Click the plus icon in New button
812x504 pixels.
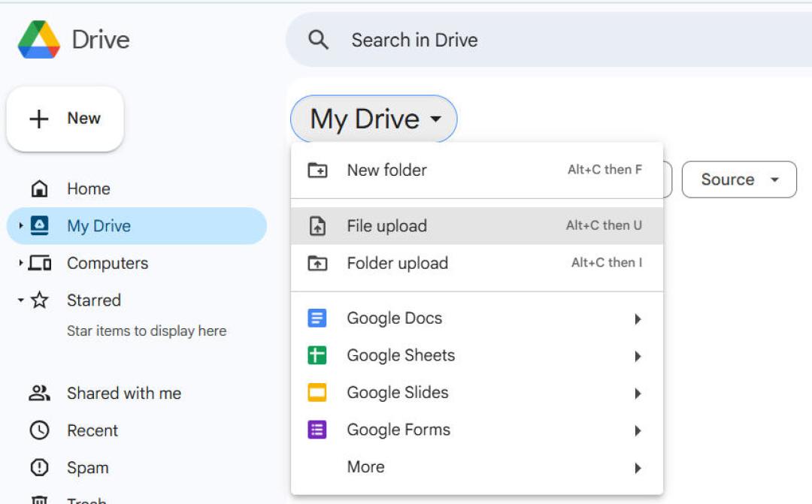39,119
